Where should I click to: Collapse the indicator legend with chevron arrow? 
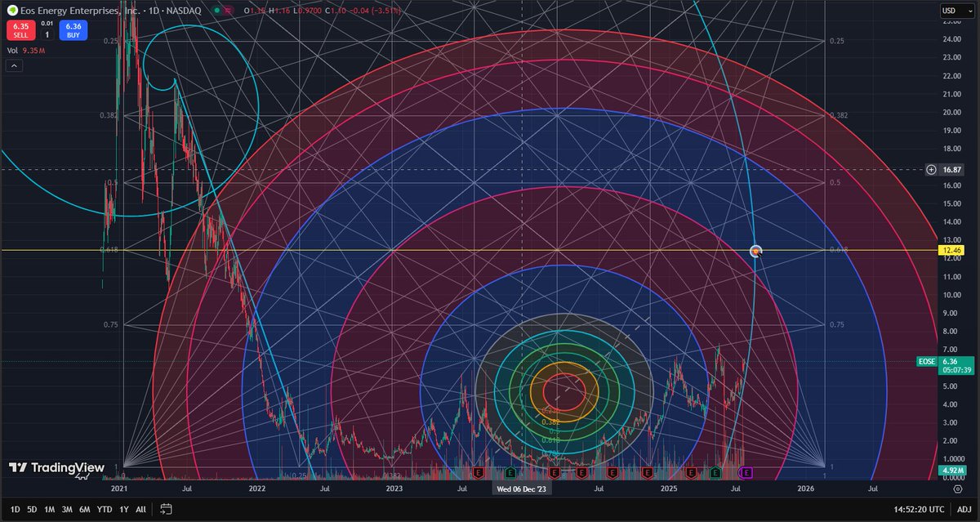pyautogui.click(x=15, y=66)
